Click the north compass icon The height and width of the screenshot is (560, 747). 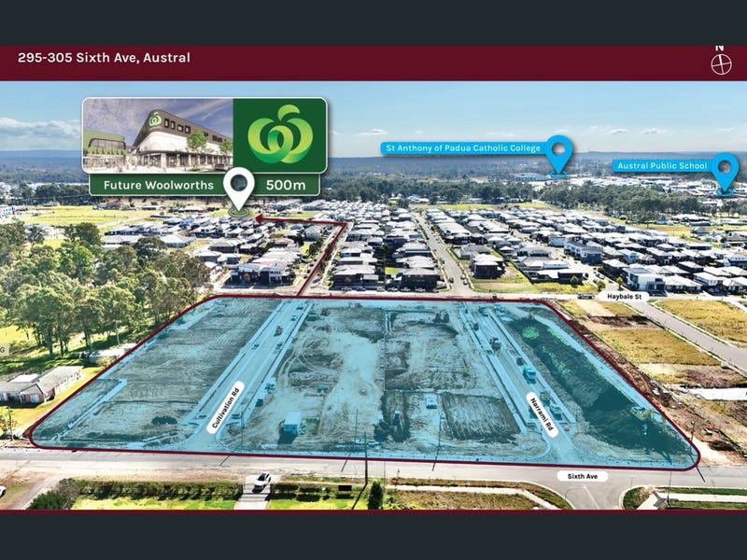point(720,64)
